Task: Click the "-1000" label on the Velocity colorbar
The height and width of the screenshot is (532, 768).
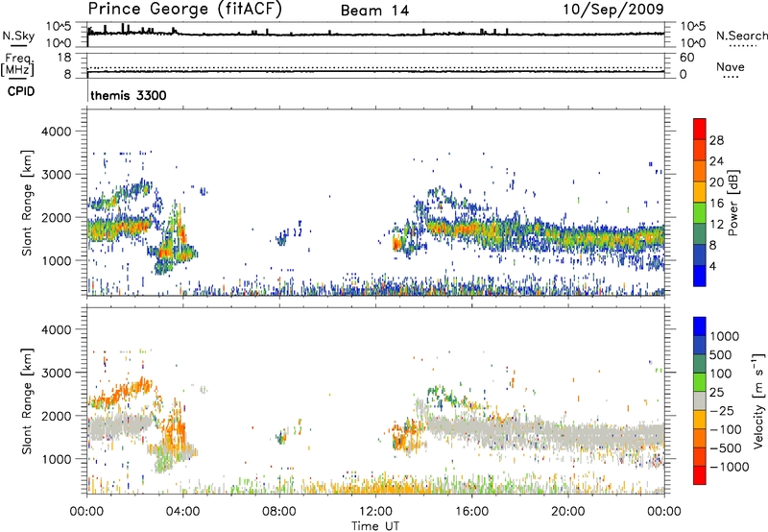Action: pyautogui.click(x=730, y=467)
